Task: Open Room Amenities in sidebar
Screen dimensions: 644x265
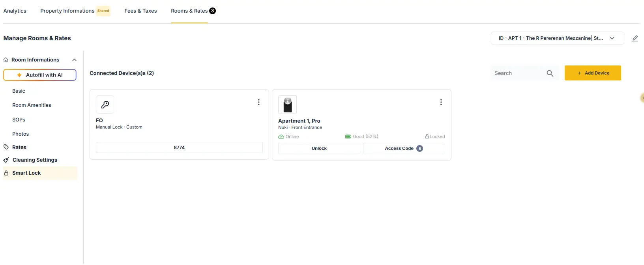Action: [32, 105]
